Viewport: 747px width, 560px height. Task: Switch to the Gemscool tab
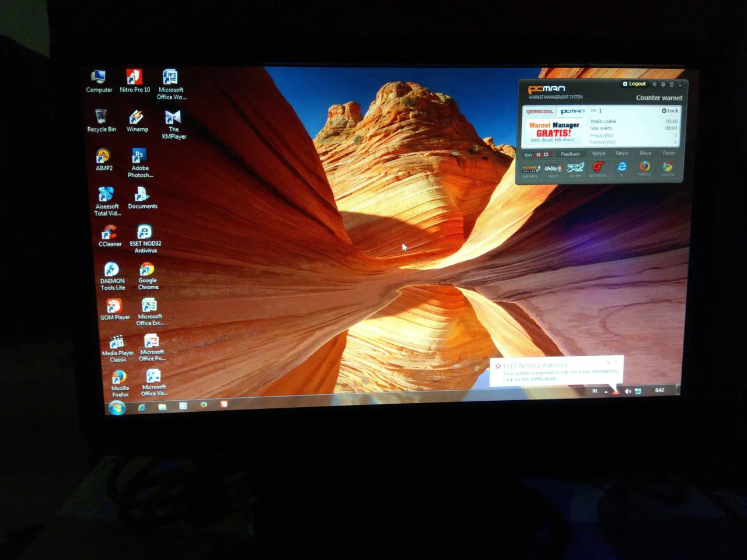click(540, 111)
